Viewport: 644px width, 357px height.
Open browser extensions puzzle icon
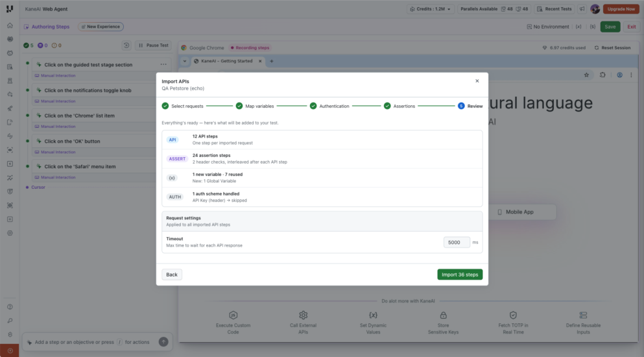click(602, 75)
